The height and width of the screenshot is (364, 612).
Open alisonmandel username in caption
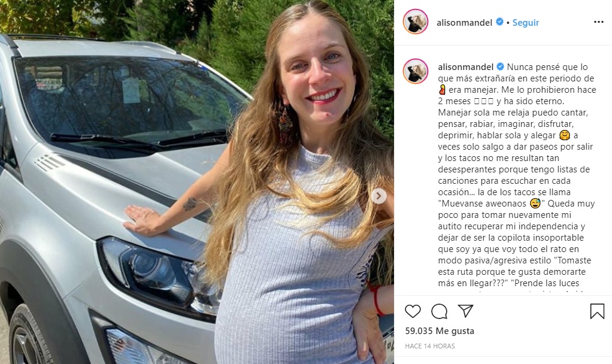pos(466,66)
